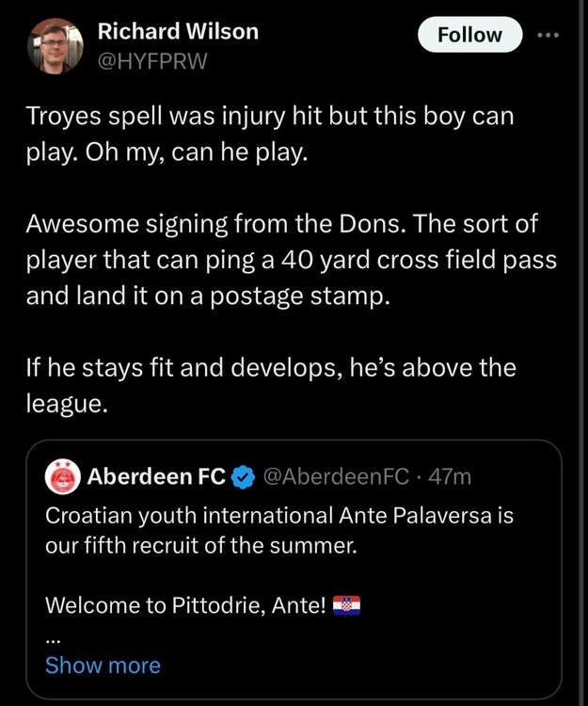Open the Aberdeen FC account name
Screen dimensions: 588x706
click(x=155, y=477)
